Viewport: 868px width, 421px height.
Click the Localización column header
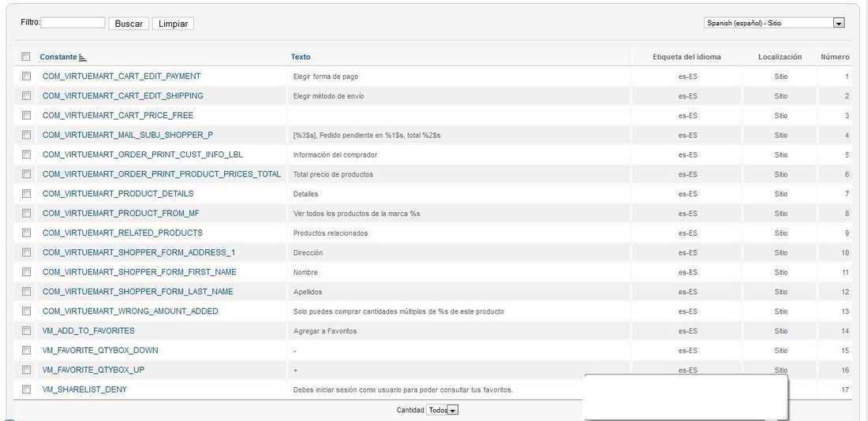tap(780, 57)
